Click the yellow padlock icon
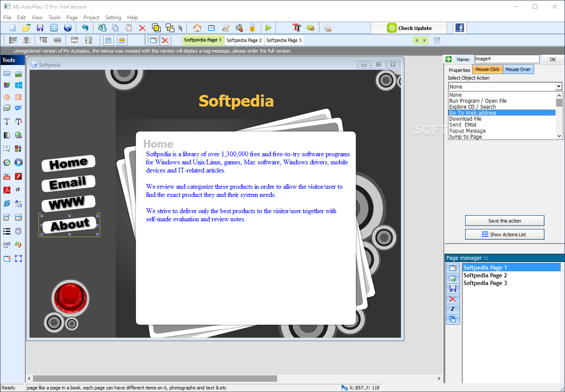The width and height of the screenshot is (565, 392). click(252, 28)
